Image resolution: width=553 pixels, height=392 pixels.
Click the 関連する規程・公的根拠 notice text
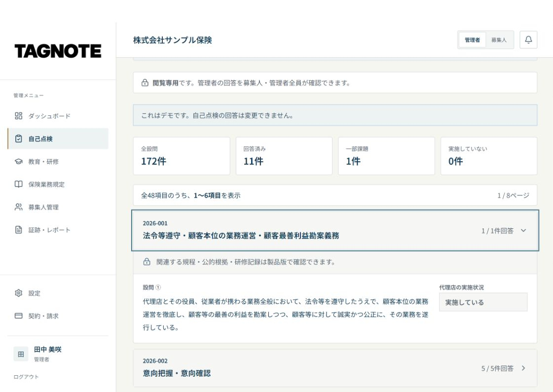(246, 262)
